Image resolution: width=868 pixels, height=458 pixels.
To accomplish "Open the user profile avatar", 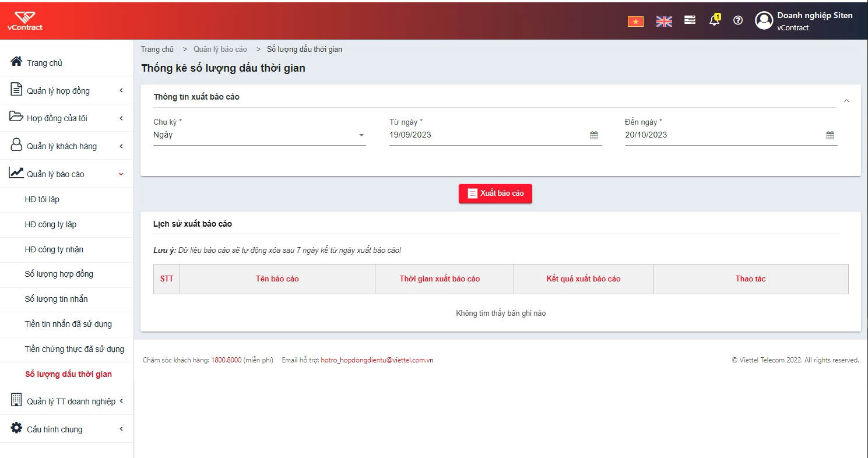I will (x=764, y=21).
